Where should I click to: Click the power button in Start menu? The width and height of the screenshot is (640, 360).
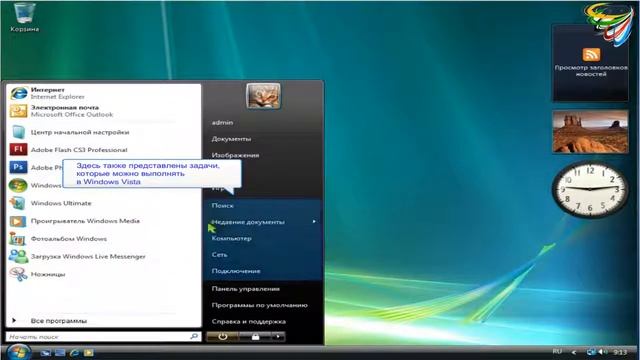(x=222, y=337)
